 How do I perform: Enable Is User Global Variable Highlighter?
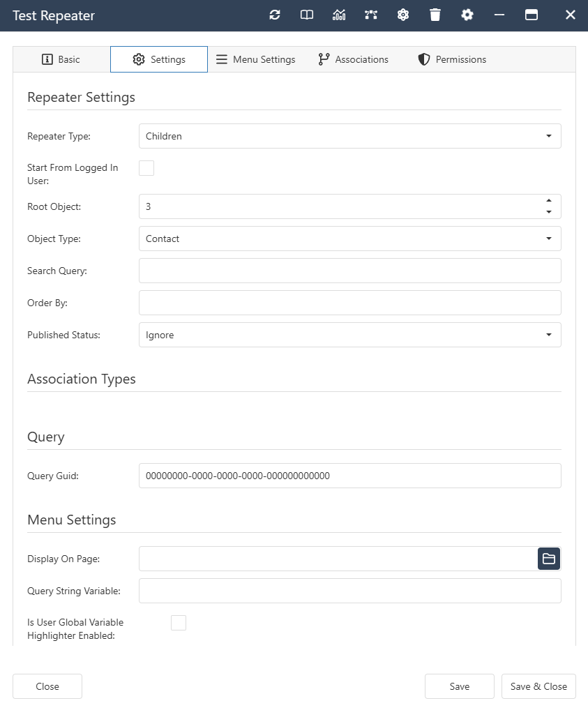[179, 622]
